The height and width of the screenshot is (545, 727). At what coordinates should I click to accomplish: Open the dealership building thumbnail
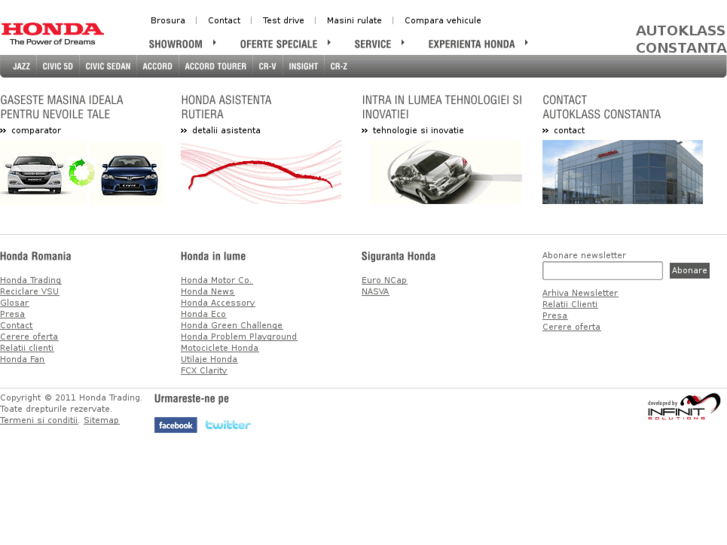(x=623, y=172)
